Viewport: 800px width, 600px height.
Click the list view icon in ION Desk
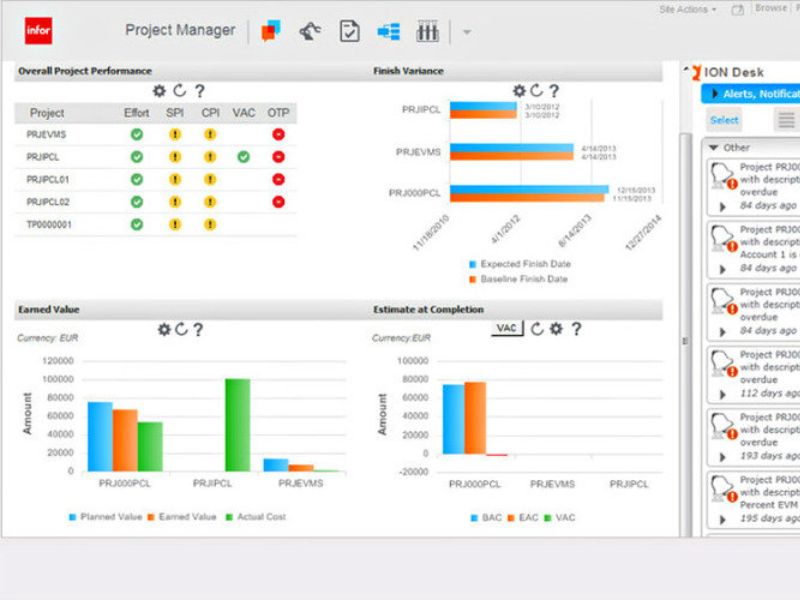tap(787, 120)
